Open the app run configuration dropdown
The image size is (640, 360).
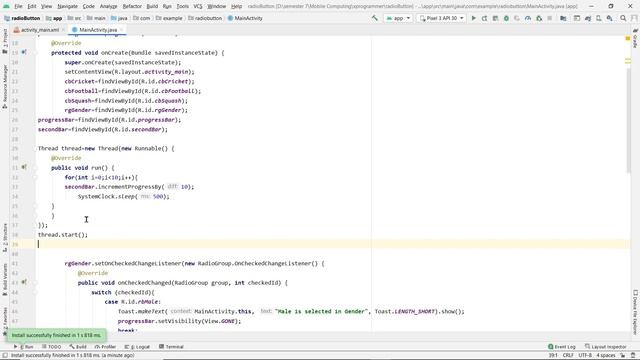(x=398, y=18)
